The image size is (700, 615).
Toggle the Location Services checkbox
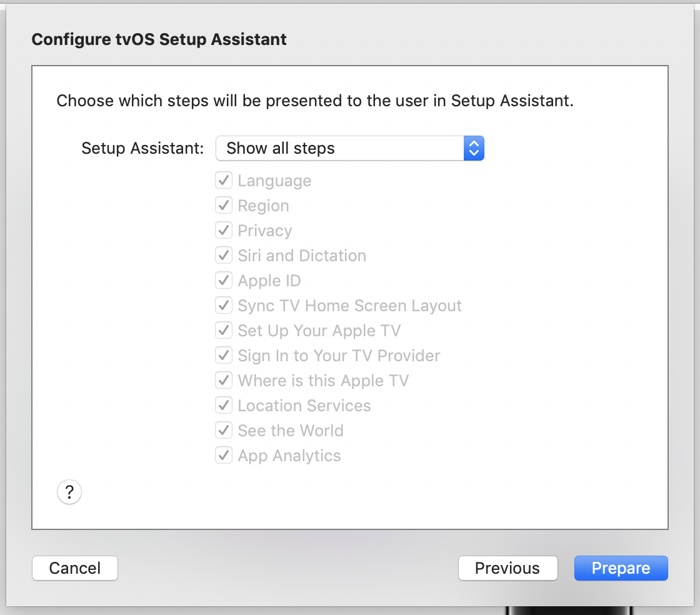(x=224, y=406)
